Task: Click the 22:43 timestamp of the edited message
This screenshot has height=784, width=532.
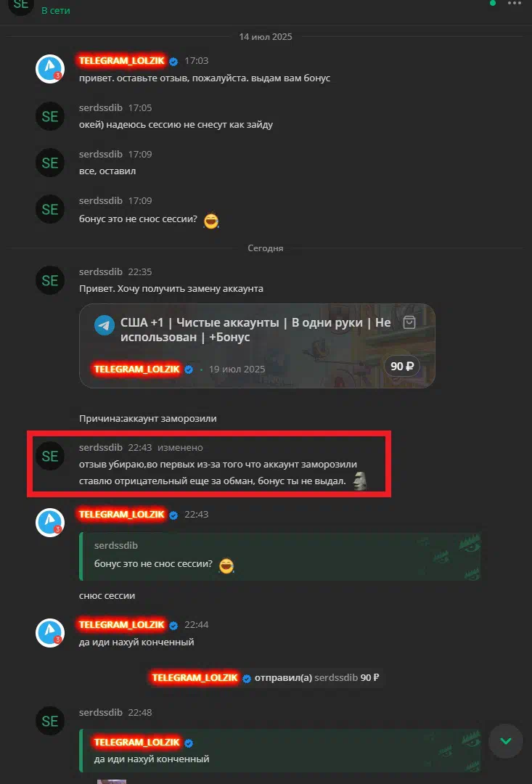Action: 140,447
